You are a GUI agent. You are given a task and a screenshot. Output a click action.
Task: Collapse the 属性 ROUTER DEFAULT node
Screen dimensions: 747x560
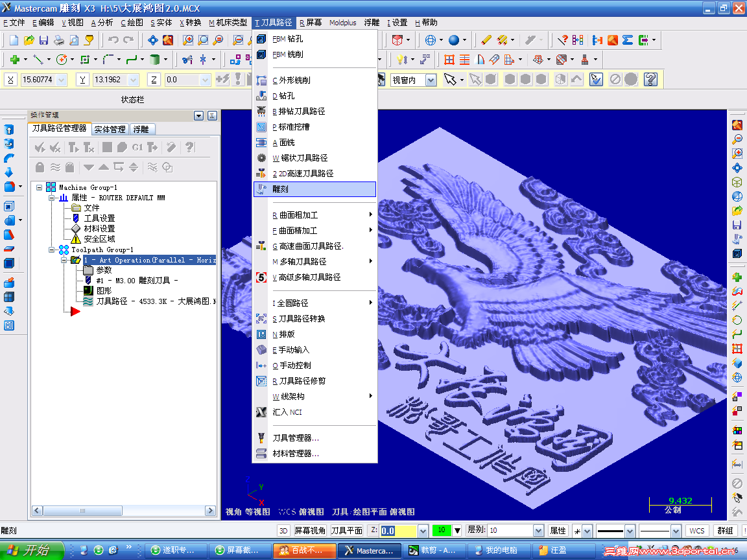point(51,198)
